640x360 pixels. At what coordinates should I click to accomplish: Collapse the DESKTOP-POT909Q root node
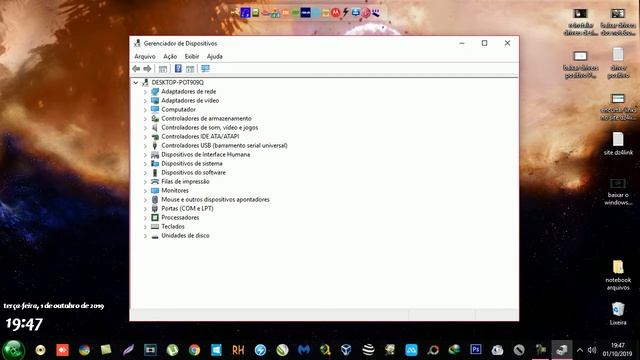click(x=136, y=82)
